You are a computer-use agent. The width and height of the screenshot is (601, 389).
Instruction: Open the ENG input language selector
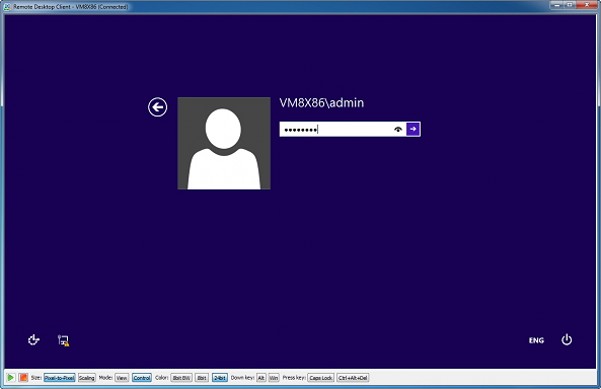[536, 340]
